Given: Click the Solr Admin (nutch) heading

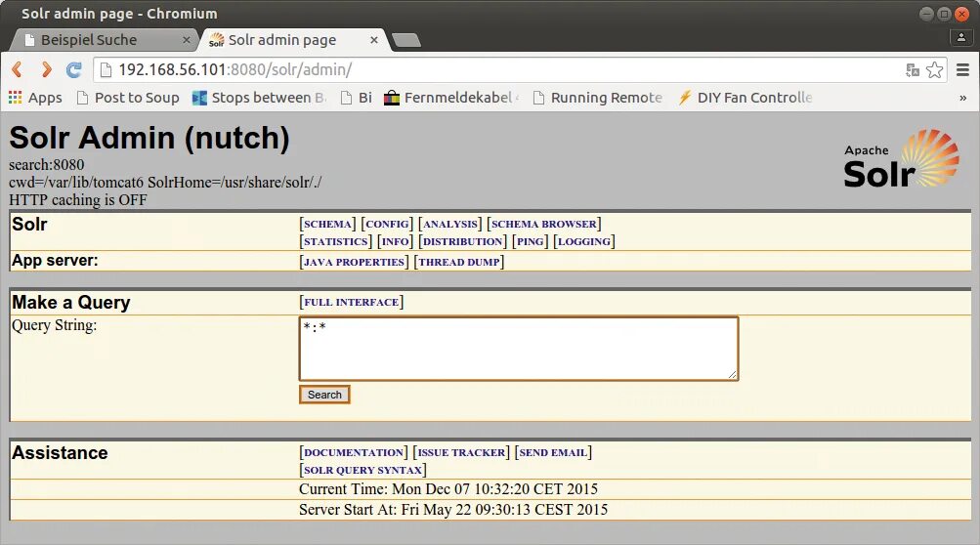Looking at the screenshot, I should point(149,138).
